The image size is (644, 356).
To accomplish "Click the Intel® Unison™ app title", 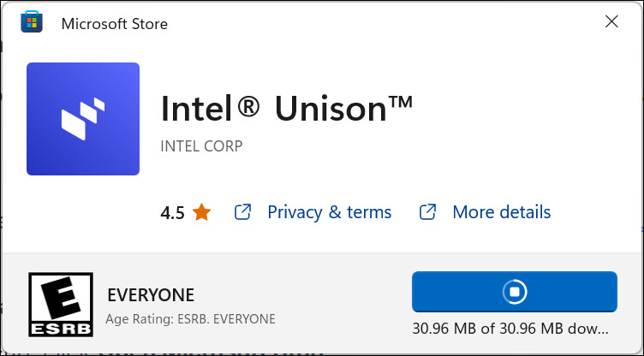I will (x=287, y=111).
